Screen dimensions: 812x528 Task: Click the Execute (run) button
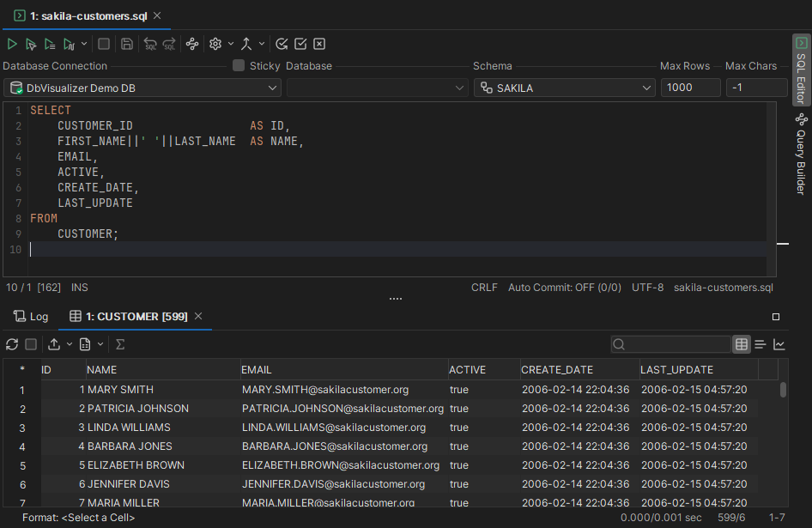(12, 44)
